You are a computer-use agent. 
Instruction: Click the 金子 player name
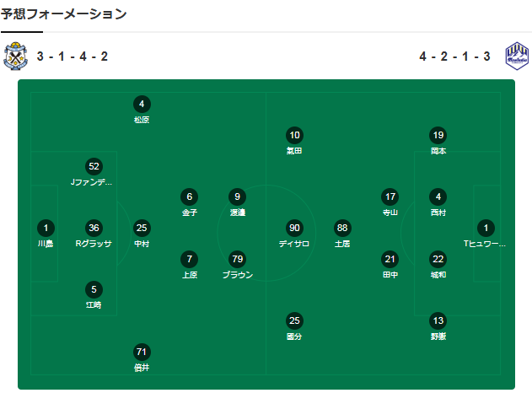coord(190,213)
